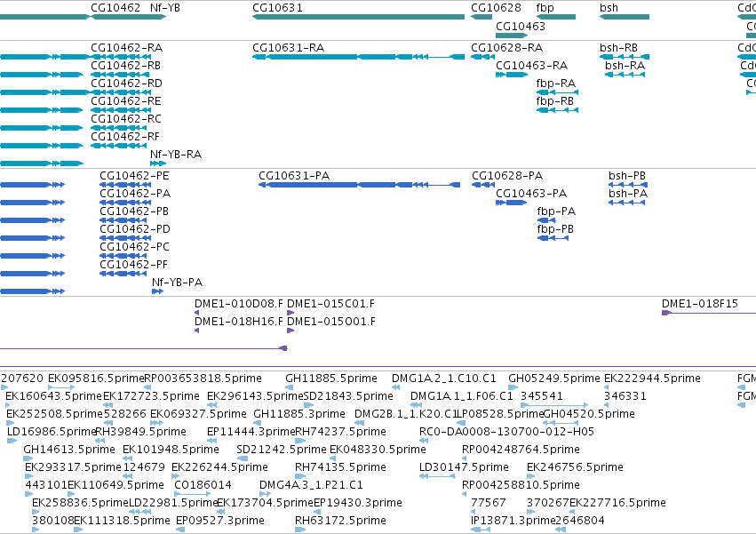The width and height of the screenshot is (756, 534).
Task: Select the LD30147.5prime EST label
Action: click(x=464, y=467)
